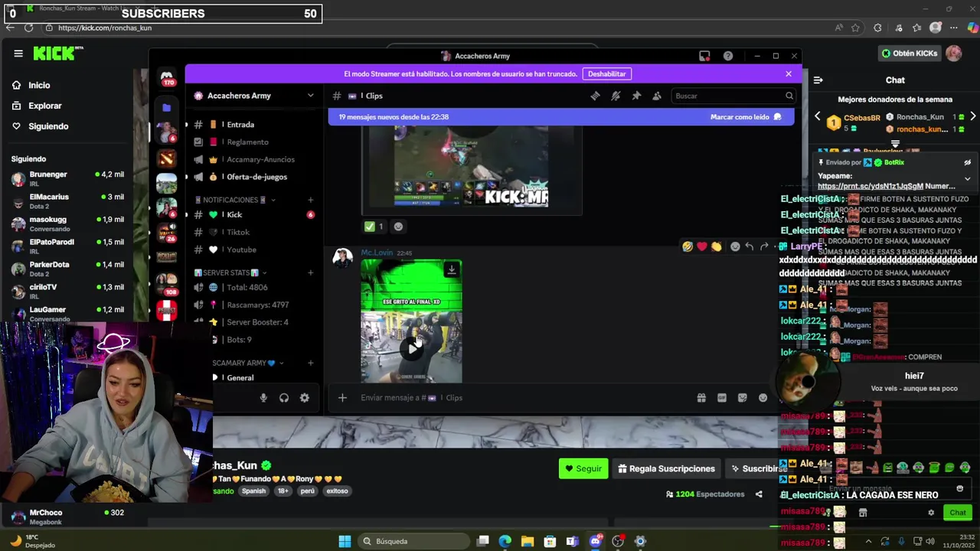This screenshot has height=551, width=980.
Task: Dismiss the Streamer mode purple banner
Action: (789, 74)
